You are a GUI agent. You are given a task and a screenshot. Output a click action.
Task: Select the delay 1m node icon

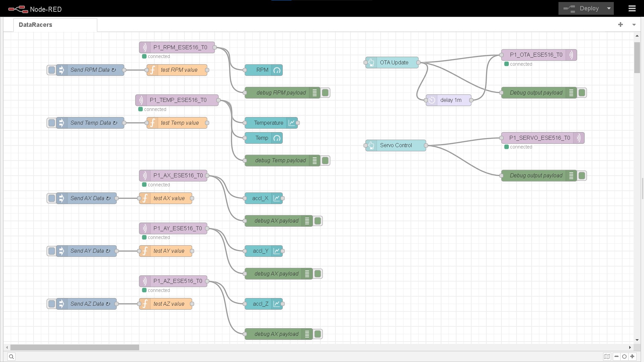click(432, 100)
